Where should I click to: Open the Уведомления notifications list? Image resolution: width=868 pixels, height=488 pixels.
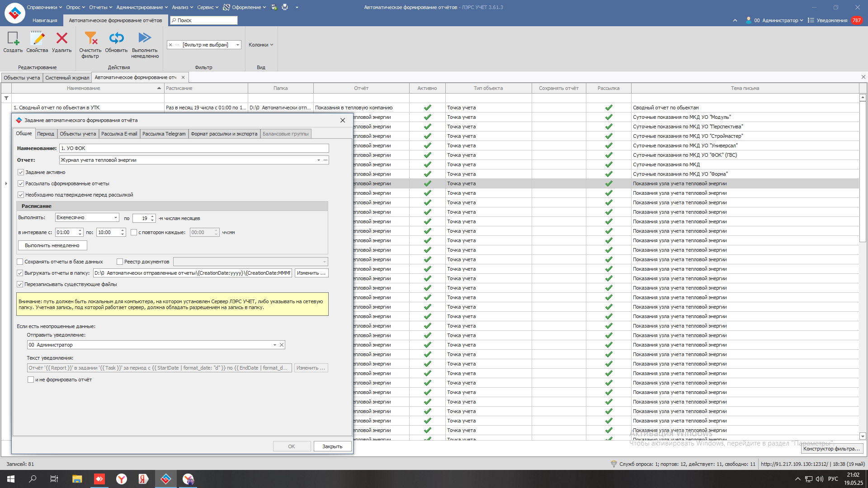pos(832,20)
